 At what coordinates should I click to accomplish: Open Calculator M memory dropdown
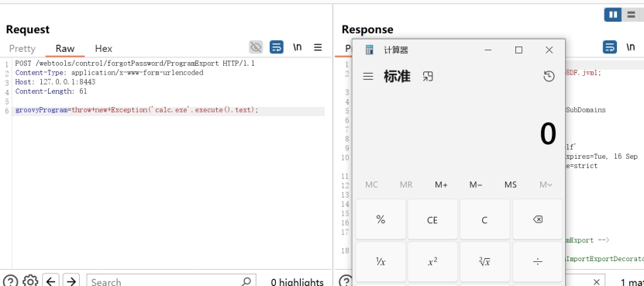(546, 185)
